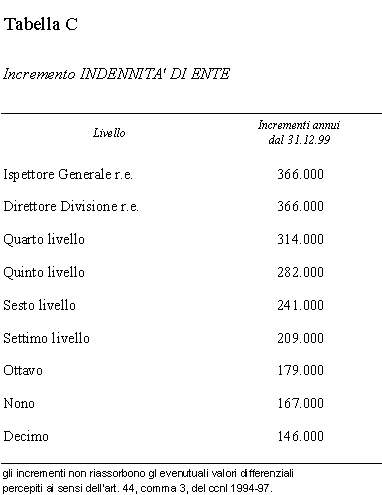382x495 pixels.
Task: Click the Incremento INDENNITA' DI ENTE subtitle
Action: click(x=116, y=74)
